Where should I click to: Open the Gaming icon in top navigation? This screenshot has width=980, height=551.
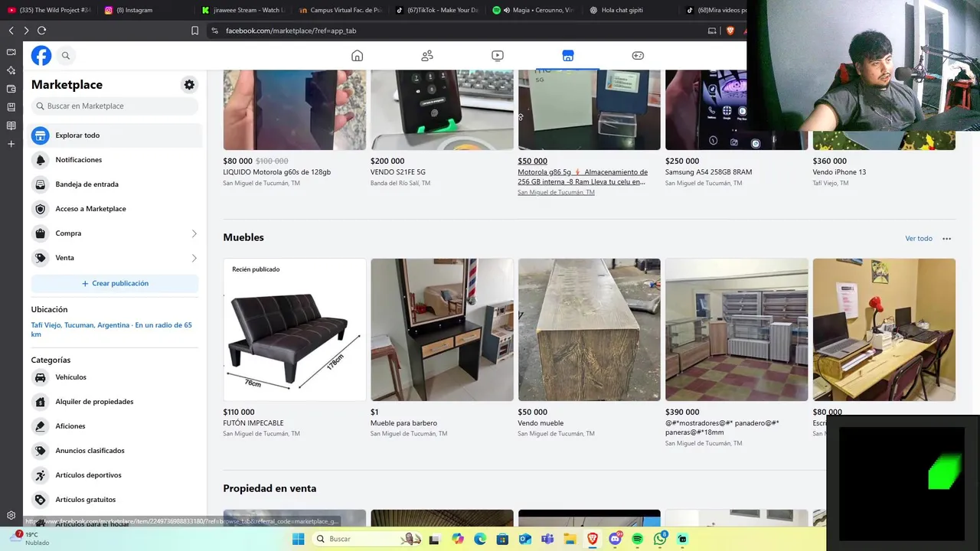638,55
